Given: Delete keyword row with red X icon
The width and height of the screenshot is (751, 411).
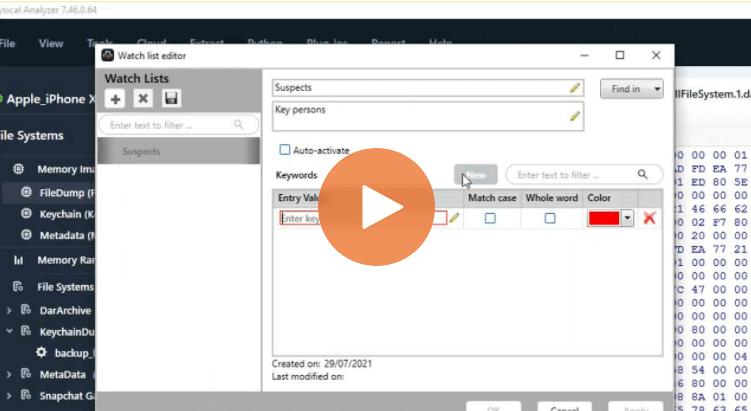Looking at the screenshot, I should click(x=650, y=218).
